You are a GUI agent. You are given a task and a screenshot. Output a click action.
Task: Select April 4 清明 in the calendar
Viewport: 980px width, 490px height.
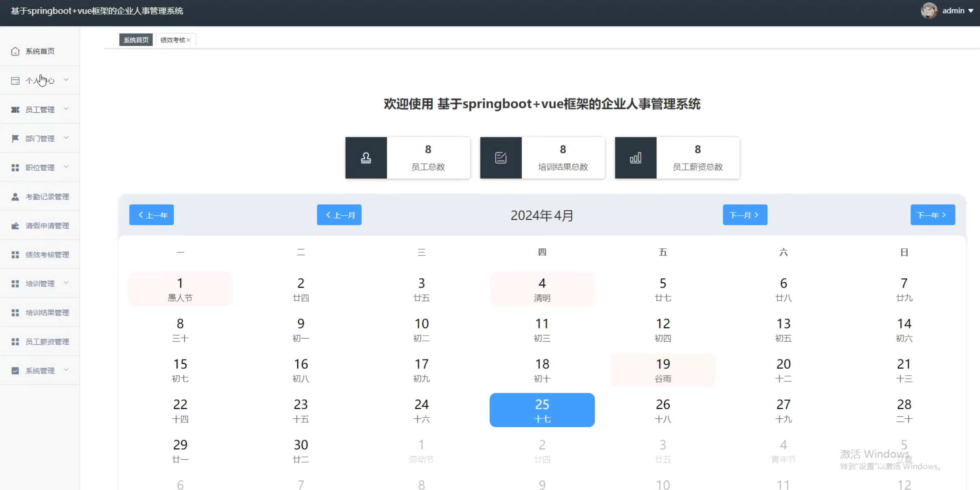(542, 289)
